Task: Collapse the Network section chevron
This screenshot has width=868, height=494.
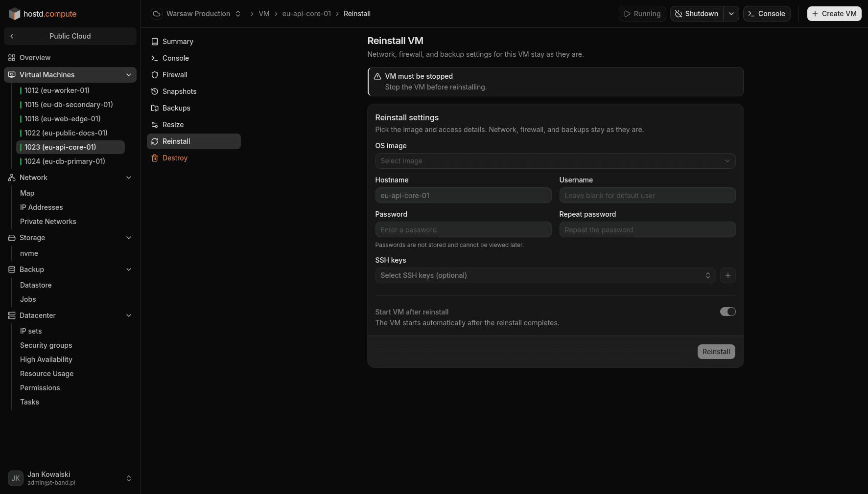Action: click(129, 178)
